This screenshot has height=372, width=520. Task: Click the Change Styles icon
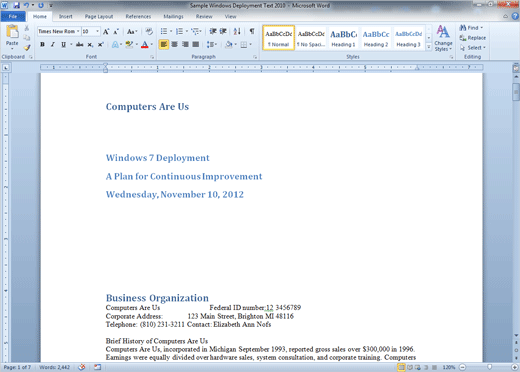pyautogui.click(x=443, y=38)
